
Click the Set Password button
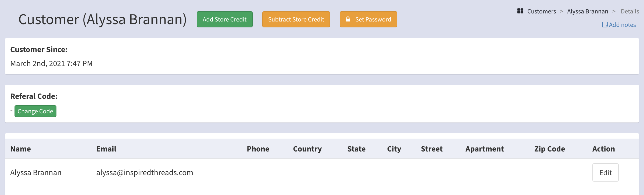click(368, 19)
